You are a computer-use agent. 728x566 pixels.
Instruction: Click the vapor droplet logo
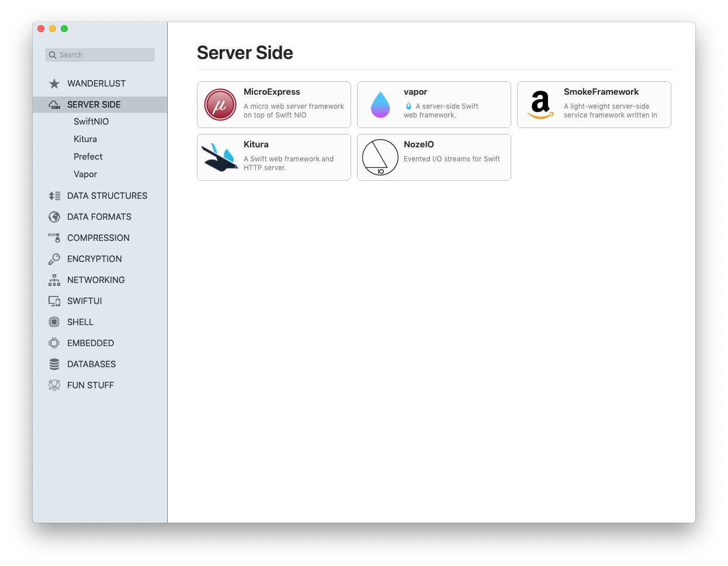click(380, 105)
